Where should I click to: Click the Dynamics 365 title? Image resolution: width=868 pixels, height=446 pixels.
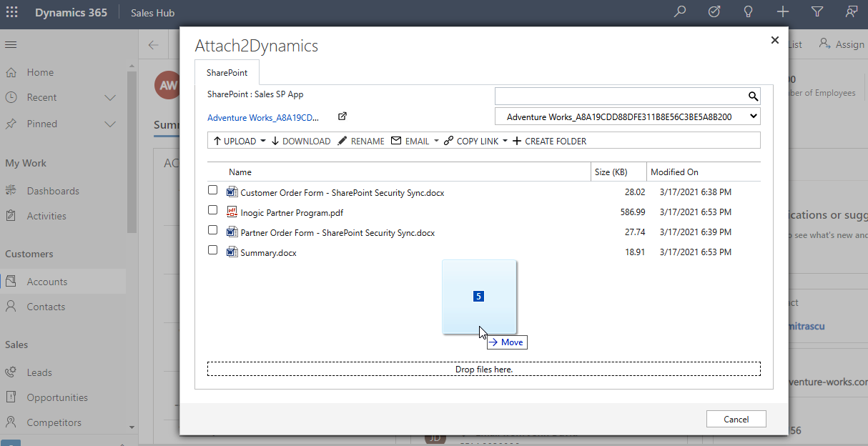click(71, 13)
